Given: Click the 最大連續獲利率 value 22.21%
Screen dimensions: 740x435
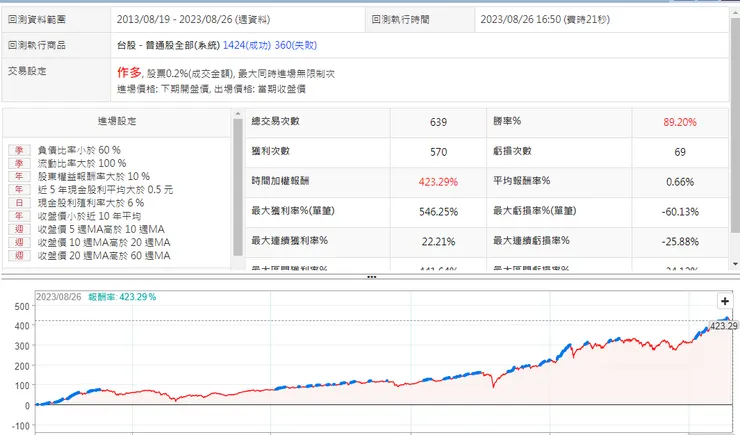Looking at the screenshot, I should click(x=438, y=242).
